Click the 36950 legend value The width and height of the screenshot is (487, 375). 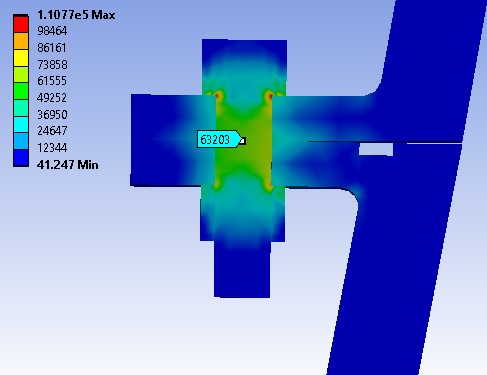pos(52,114)
